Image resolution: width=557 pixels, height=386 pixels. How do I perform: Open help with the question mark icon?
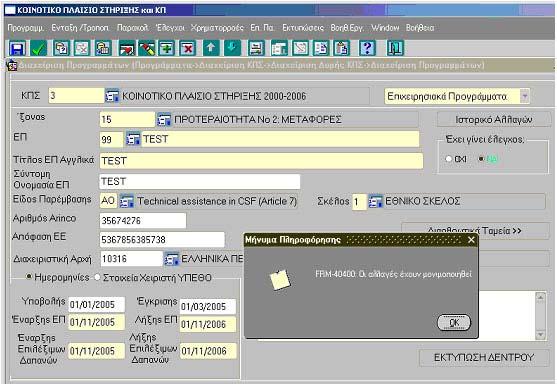367,48
